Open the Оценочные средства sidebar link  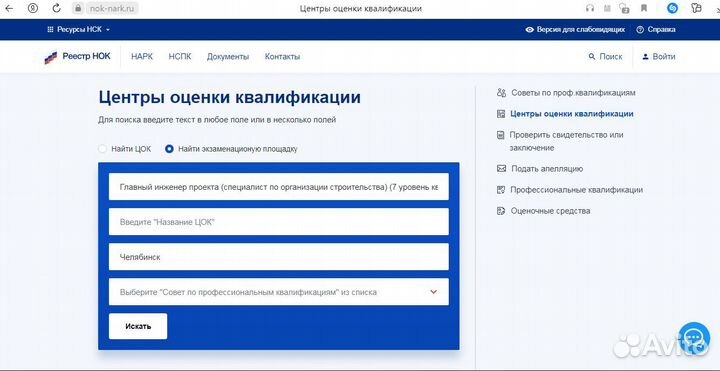click(x=551, y=211)
